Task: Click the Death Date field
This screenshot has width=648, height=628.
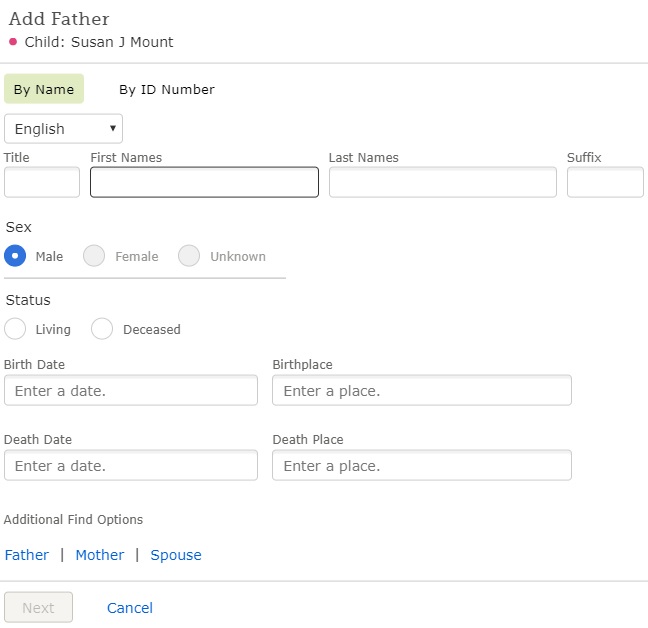Action: click(131, 465)
